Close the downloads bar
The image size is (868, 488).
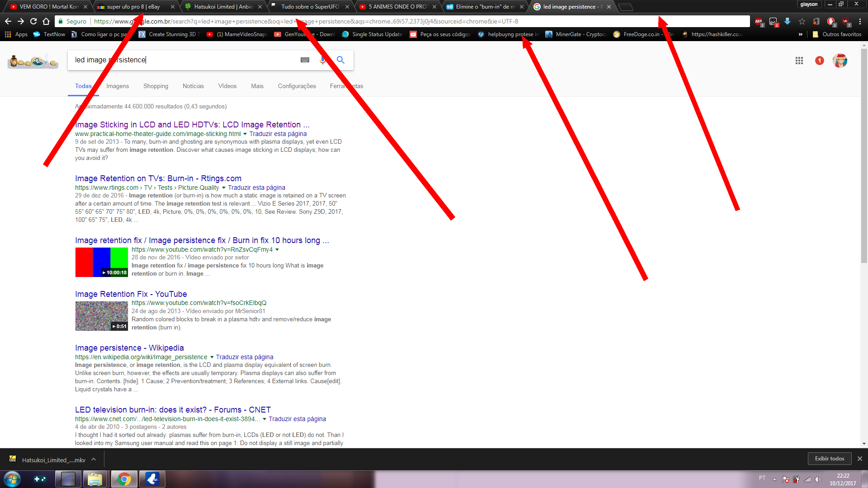860,459
